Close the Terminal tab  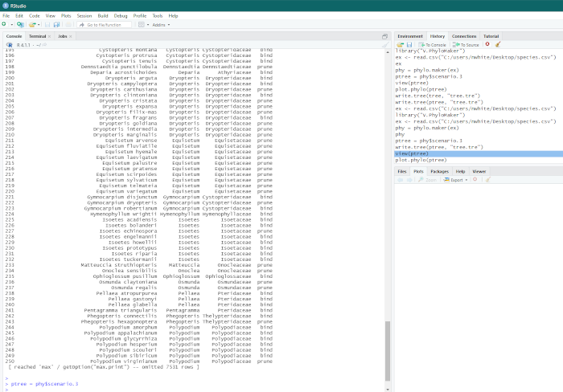50,36
